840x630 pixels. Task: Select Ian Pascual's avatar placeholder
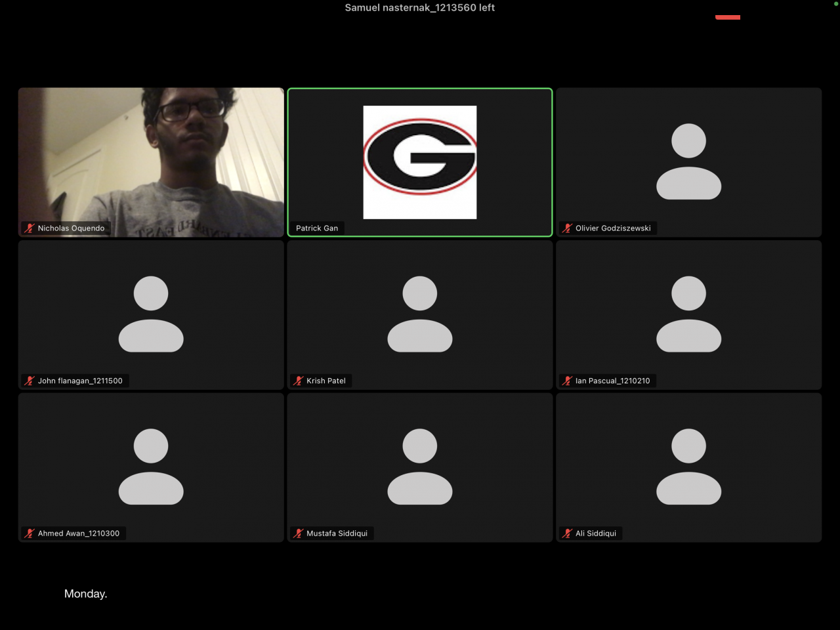pyautogui.click(x=689, y=314)
